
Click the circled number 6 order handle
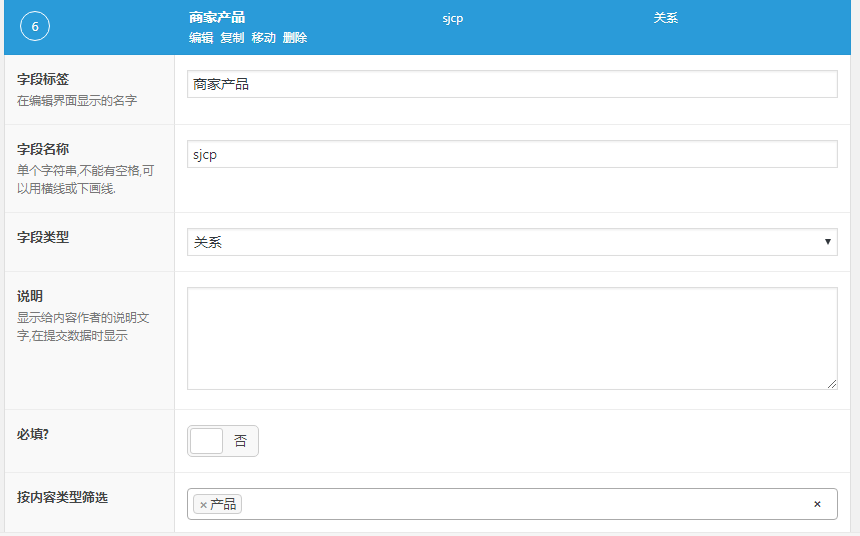pos(35,27)
